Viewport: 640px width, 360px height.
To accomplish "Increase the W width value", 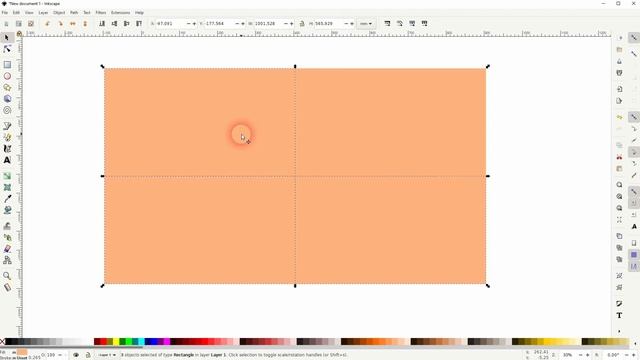I will point(291,24).
